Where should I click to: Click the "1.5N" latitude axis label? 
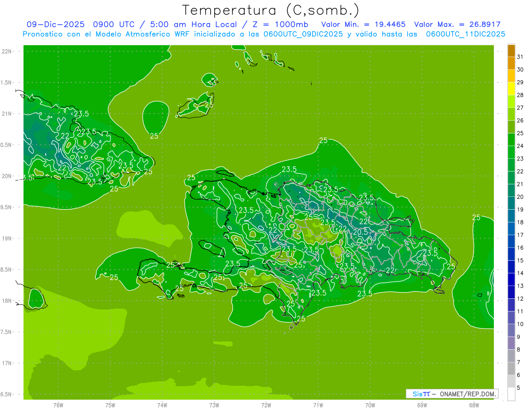(x=7, y=83)
